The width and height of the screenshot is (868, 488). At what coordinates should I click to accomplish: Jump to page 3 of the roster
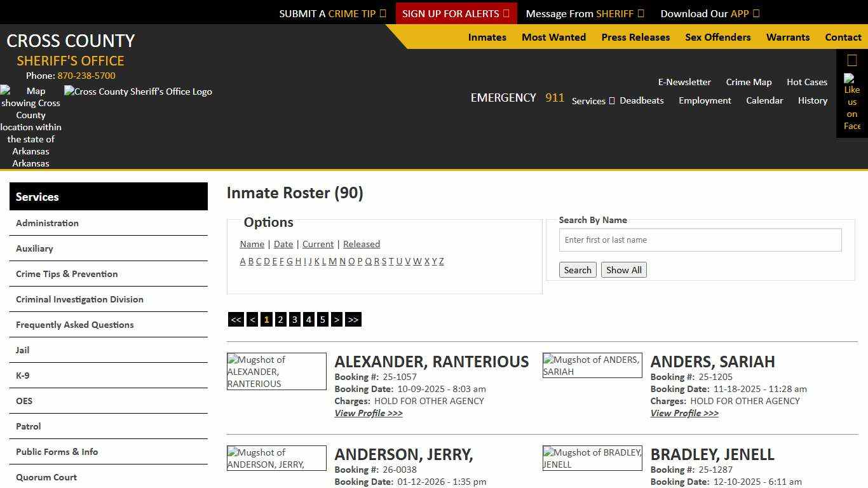click(294, 319)
